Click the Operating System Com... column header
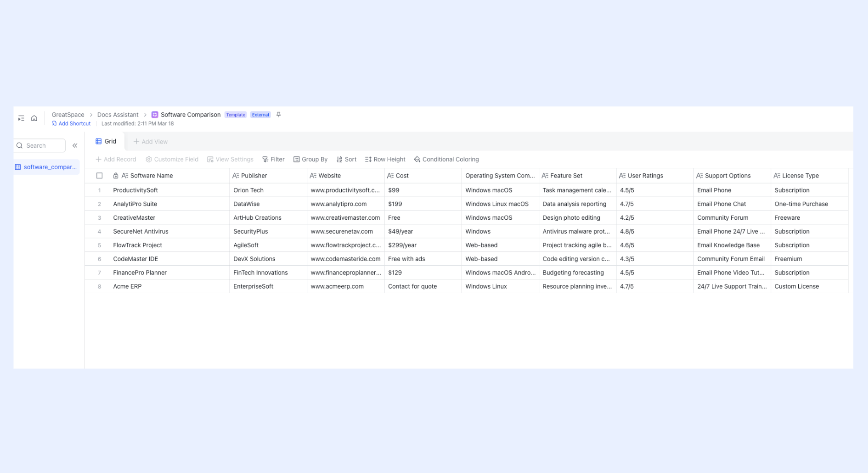 pyautogui.click(x=500, y=176)
